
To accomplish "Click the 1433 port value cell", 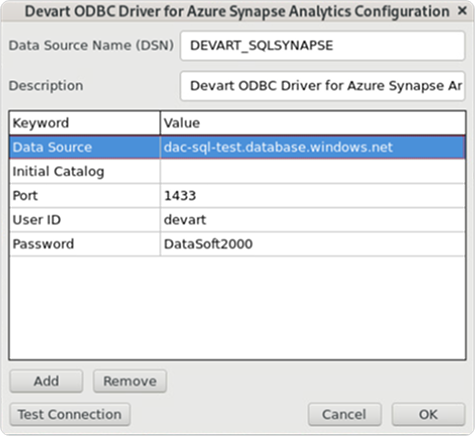I will (x=313, y=196).
